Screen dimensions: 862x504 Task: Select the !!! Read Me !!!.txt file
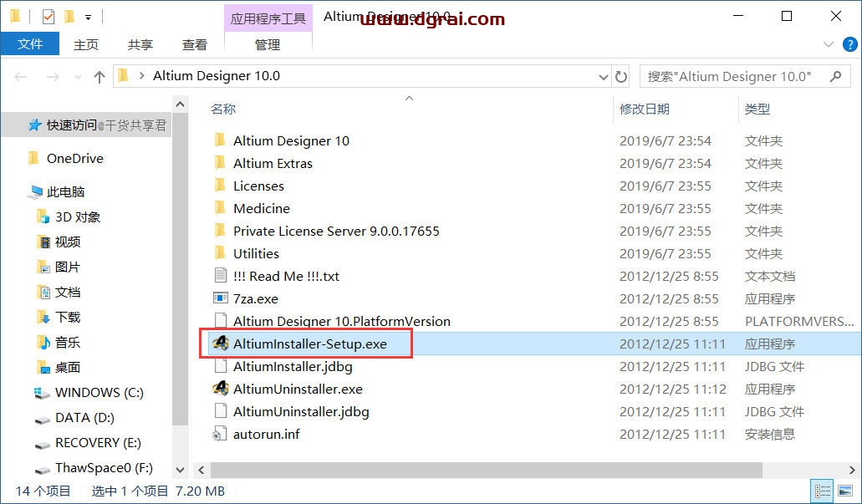(286, 277)
